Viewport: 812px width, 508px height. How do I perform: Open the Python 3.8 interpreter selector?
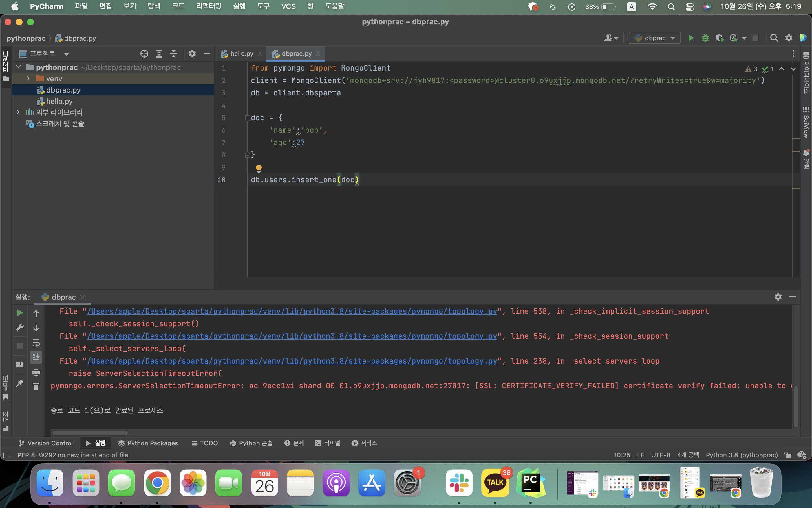(x=742, y=455)
